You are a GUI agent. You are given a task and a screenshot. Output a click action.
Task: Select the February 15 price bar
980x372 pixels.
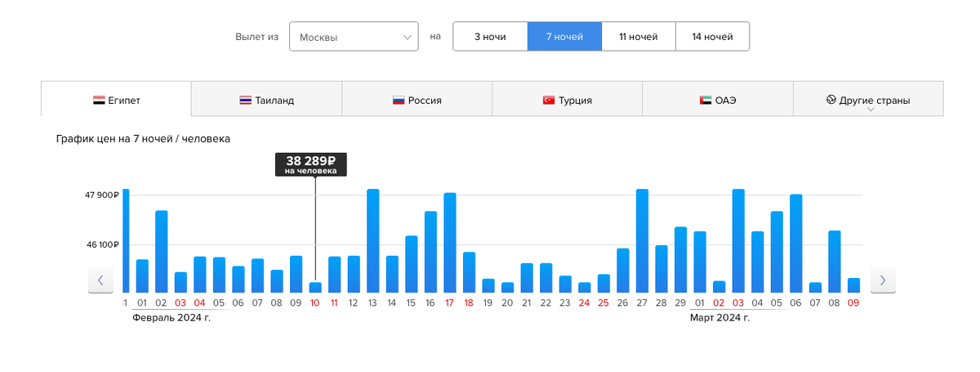(412, 264)
